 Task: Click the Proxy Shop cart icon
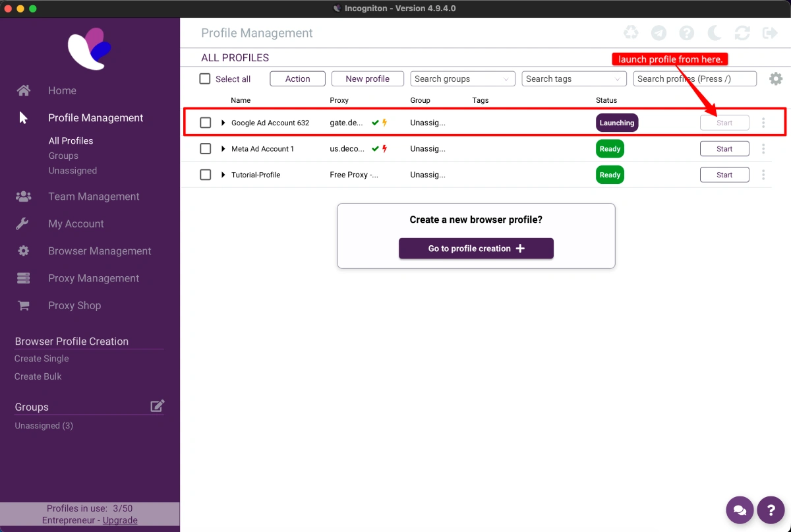pyautogui.click(x=24, y=305)
